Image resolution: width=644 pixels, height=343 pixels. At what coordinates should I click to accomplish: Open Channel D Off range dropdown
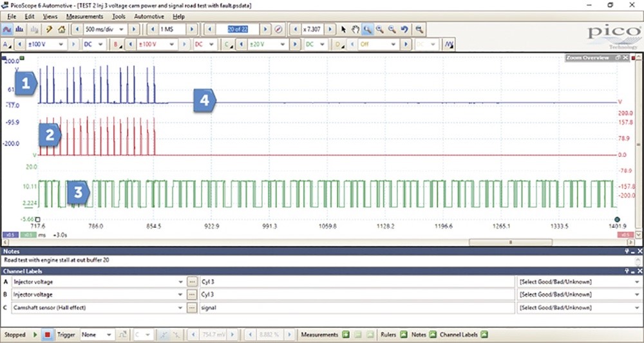point(393,44)
